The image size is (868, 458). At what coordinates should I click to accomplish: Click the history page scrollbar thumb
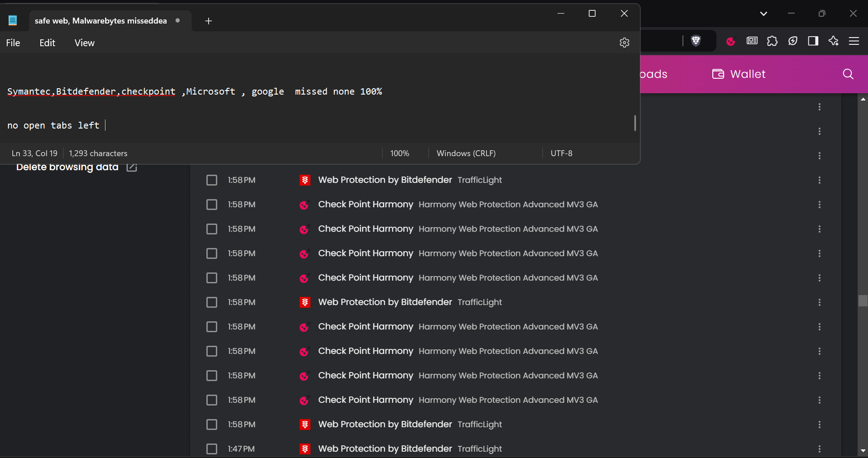tap(863, 301)
